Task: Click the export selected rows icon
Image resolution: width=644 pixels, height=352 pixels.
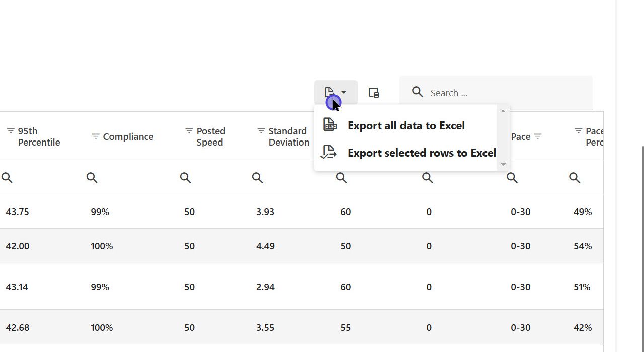Action: point(329,152)
